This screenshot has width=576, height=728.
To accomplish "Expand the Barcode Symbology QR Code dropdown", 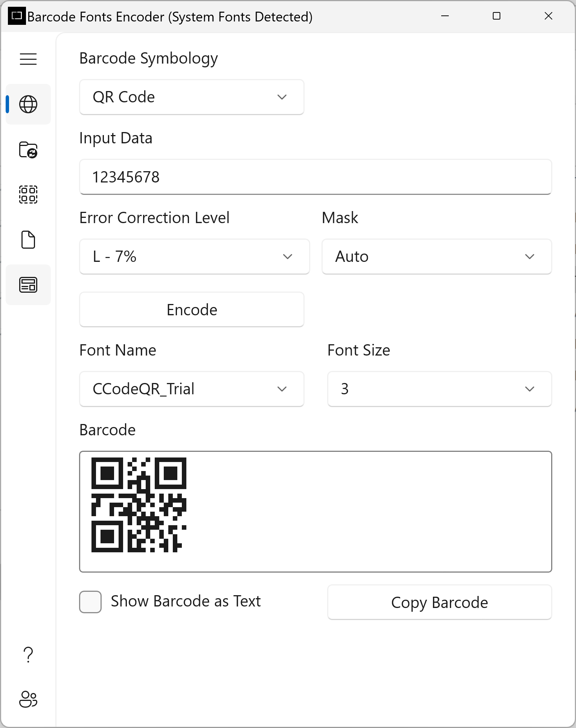I will pos(192,97).
